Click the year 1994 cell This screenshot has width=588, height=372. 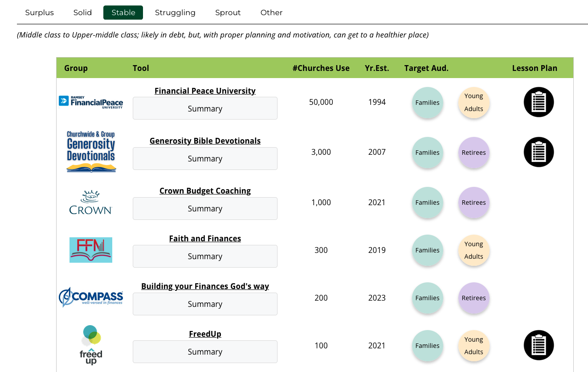[377, 102]
